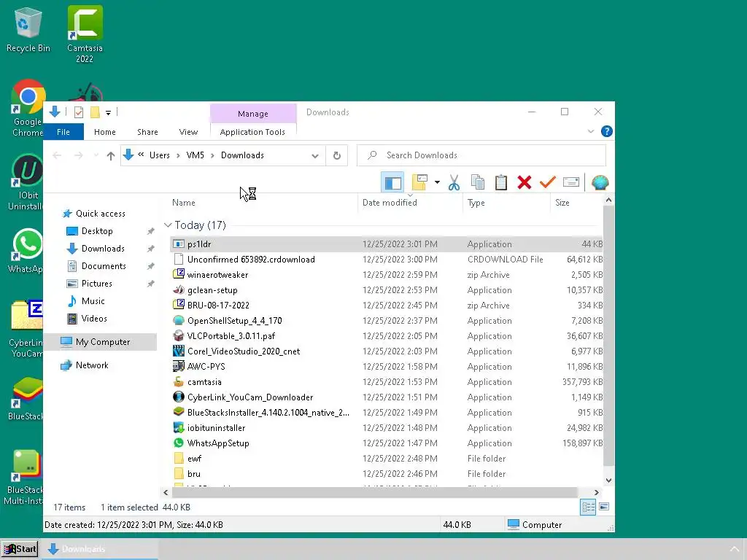Click the Quick Access Toolbar new folder icon
The image size is (747, 560).
click(x=95, y=112)
